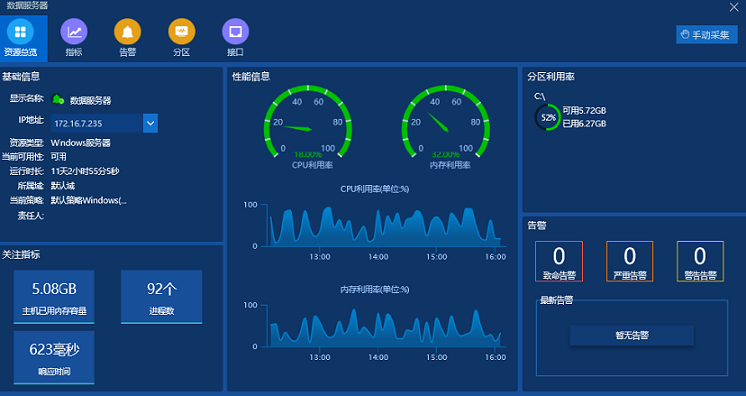Click the 已用6.27GB text
This screenshot has height=396, width=746.
584,124
